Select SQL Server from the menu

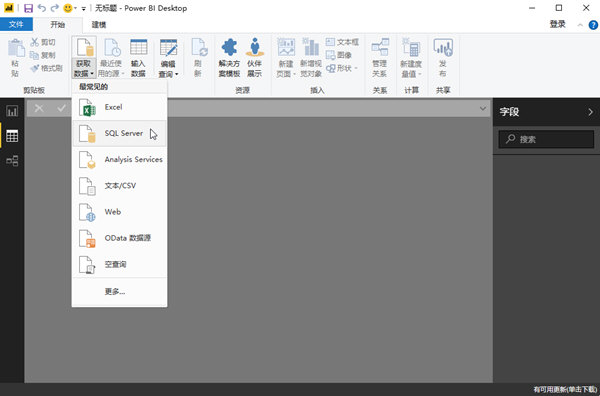(119, 133)
